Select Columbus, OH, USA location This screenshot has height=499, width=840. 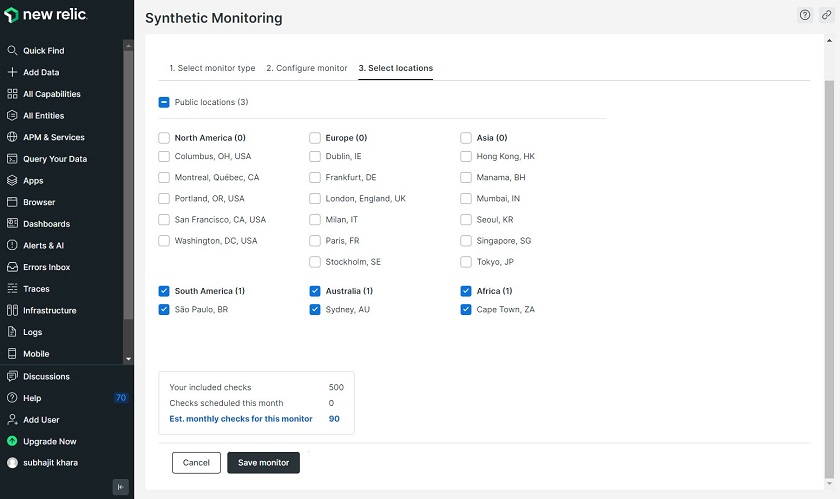pyautogui.click(x=164, y=156)
